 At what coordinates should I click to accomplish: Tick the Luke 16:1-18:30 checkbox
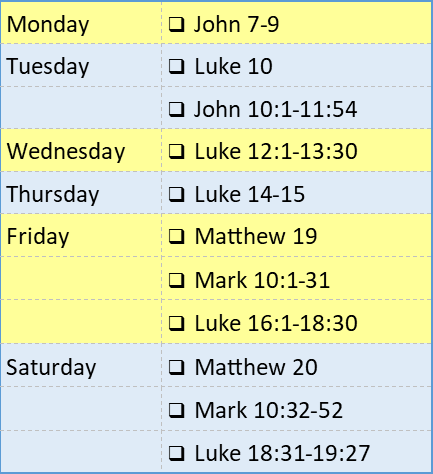click(176, 323)
